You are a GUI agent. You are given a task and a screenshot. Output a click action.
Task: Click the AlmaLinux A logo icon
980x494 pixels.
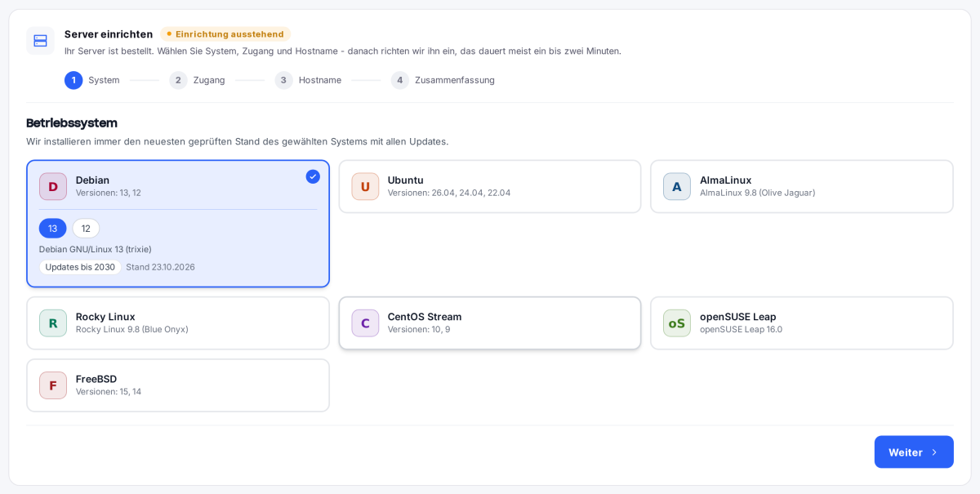click(x=677, y=186)
